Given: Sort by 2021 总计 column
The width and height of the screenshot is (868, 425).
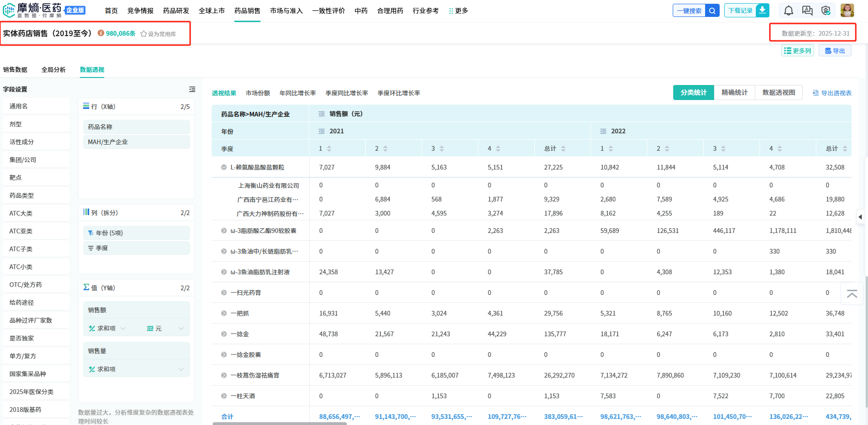Looking at the screenshot, I should (x=563, y=148).
